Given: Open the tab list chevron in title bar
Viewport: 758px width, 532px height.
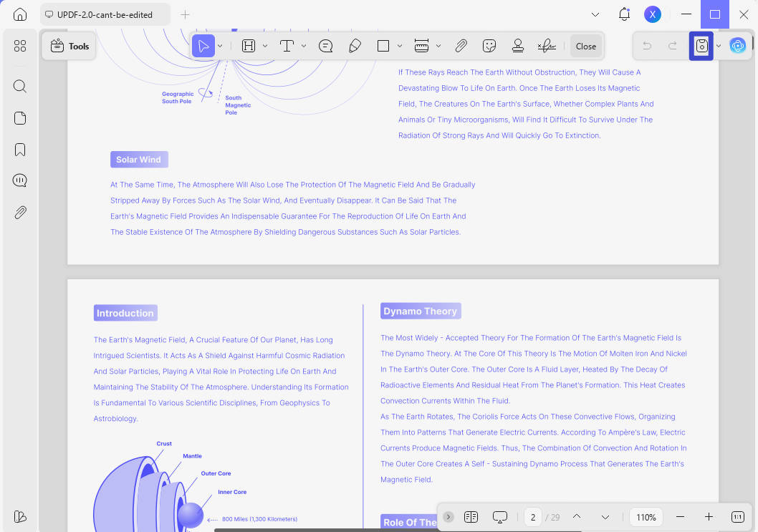Looking at the screenshot, I should [595, 14].
